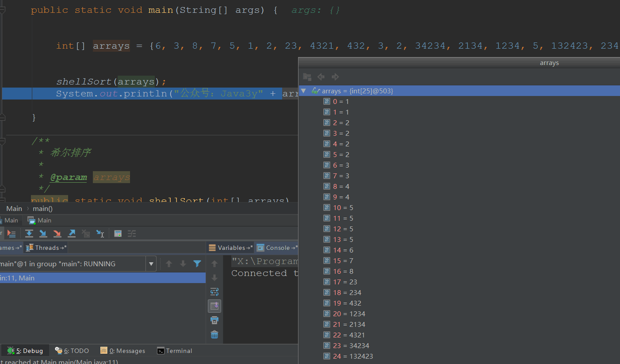This screenshot has height=364, width=620.
Task: Toggle Scroll to End in console
Action: point(214,306)
